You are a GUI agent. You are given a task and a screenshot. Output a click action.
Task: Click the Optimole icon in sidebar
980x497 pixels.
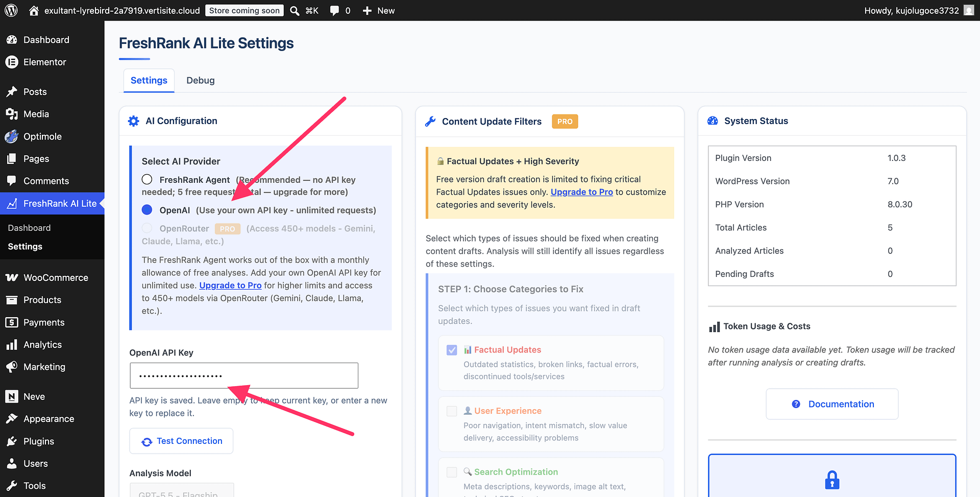click(12, 136)
